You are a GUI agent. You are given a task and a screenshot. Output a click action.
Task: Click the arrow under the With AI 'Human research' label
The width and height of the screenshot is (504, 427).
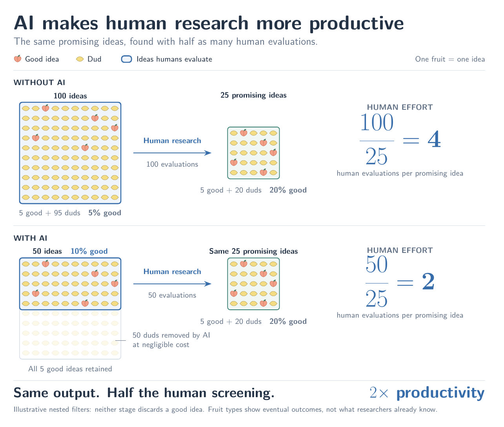point(172,284)
